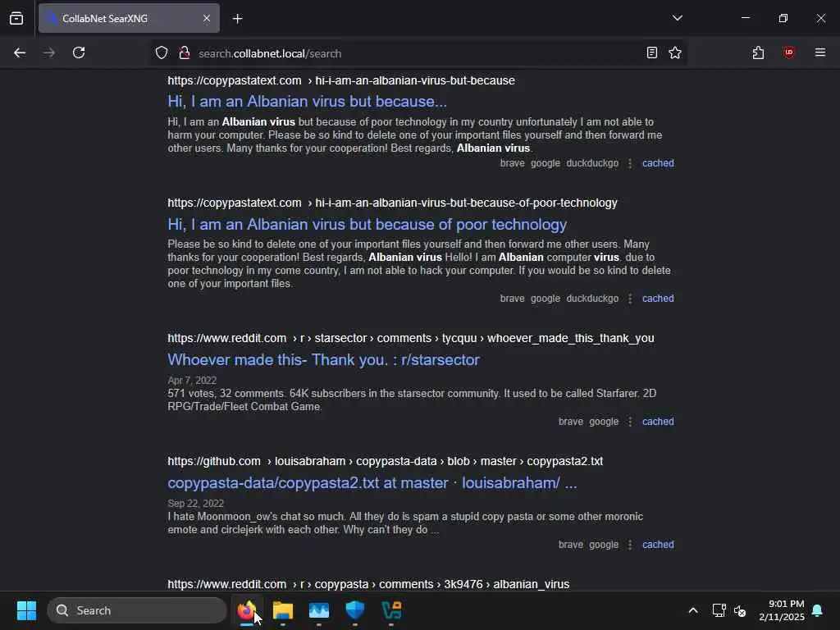Open the site security padlock icon
Screen dimensions: 840x630
185,53
